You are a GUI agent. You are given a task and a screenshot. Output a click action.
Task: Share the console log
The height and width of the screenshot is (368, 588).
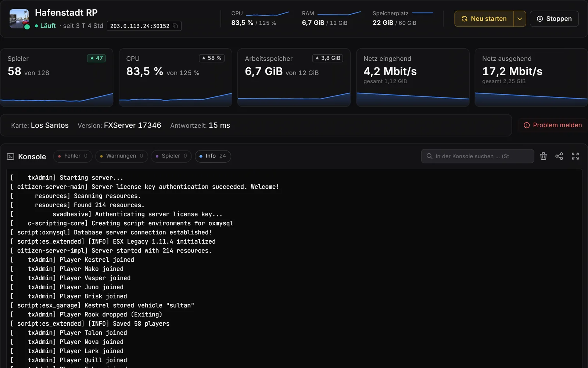tap(559, 156)
